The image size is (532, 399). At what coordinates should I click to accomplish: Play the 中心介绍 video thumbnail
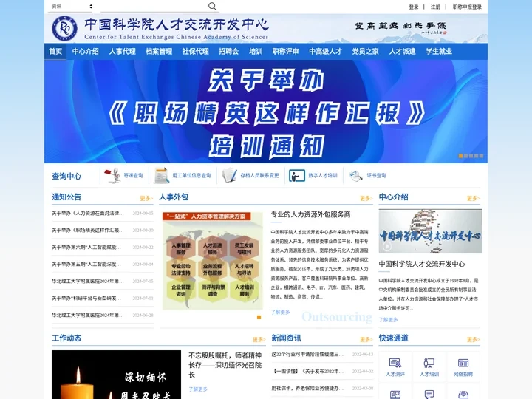[x=430, y=231]
